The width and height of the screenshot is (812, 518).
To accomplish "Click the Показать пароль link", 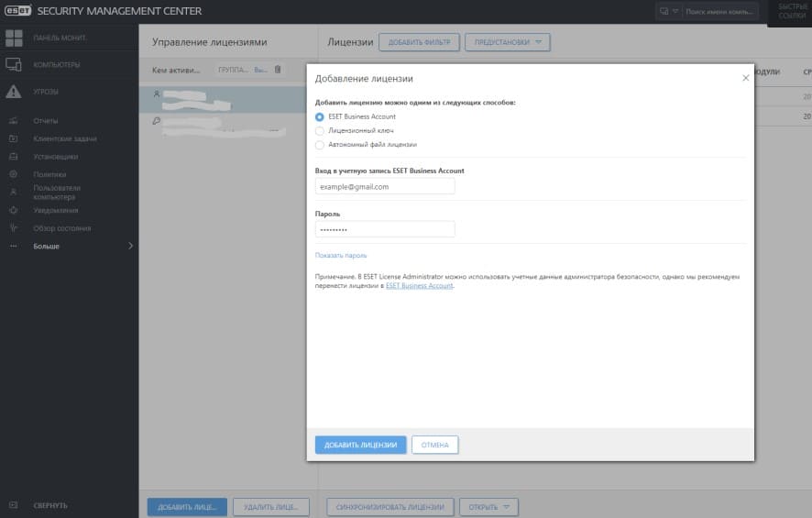I will (341, 256).
